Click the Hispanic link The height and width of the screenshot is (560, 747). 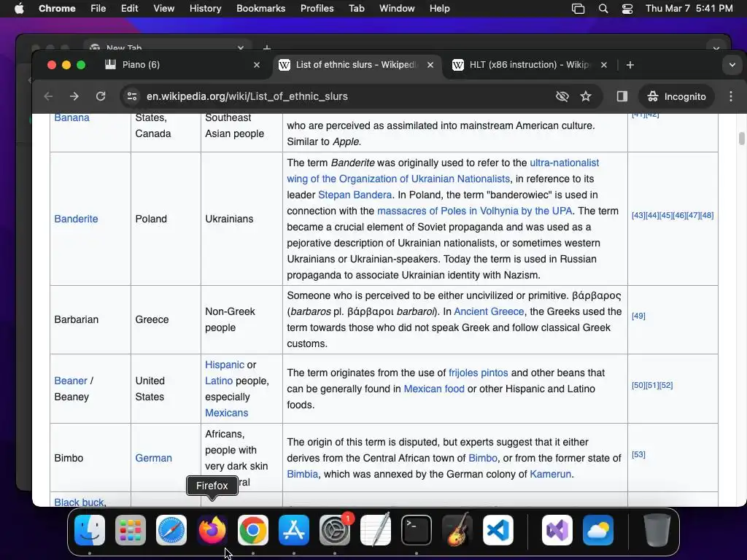pos(225,365)
